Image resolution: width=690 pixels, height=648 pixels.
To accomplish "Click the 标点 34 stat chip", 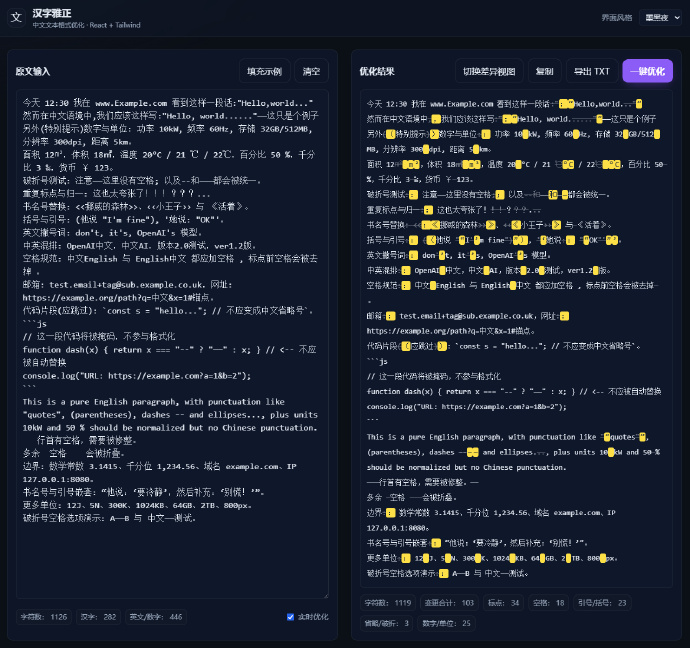I will click(502, 603).
